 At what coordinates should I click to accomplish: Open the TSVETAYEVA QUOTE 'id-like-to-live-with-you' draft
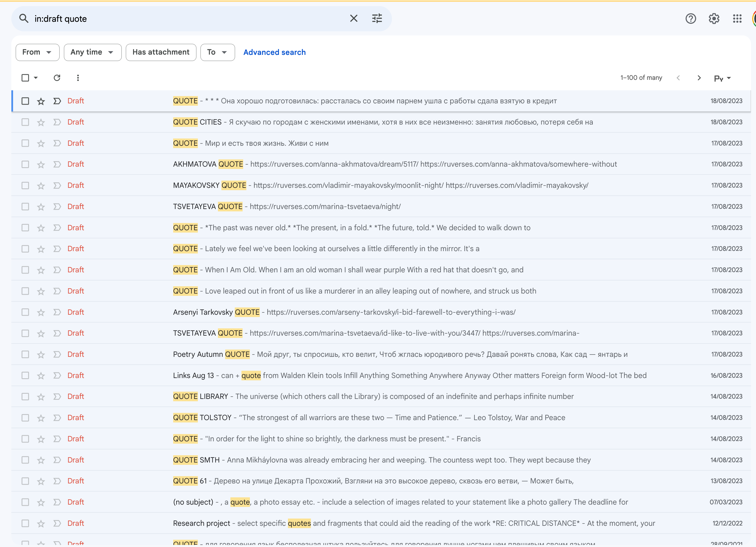tap(381, 333)
